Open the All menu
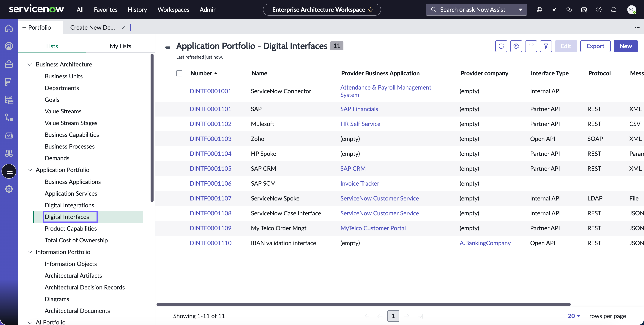 click(x=80, y=10)
